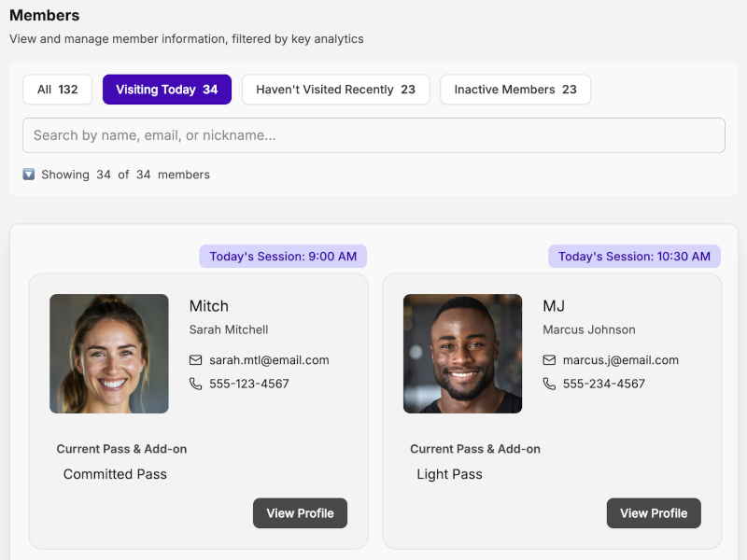Click the envelope icon beside marcus.j@email.com

coord(548,359)
